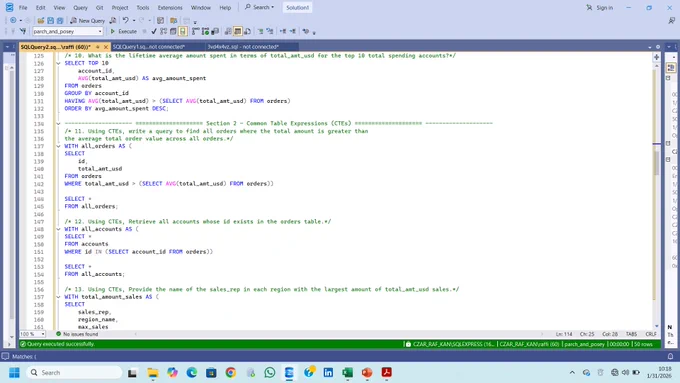Open Google Chrome from the taskbar
Image resolution: width=680 pixels, height=383 pixels.
point(231,373)
